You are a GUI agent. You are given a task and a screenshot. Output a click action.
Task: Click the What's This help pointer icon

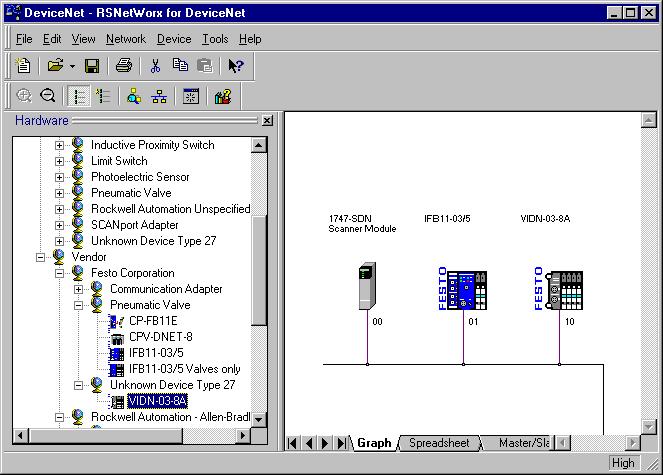[x=236, y=66]
